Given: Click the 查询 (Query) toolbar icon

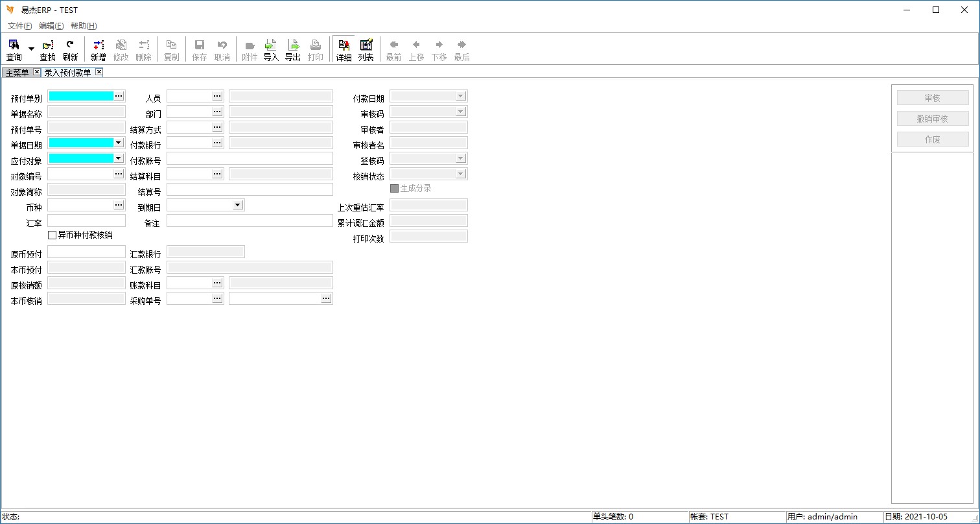Looking at the screenshot, I should coord(14,49).
